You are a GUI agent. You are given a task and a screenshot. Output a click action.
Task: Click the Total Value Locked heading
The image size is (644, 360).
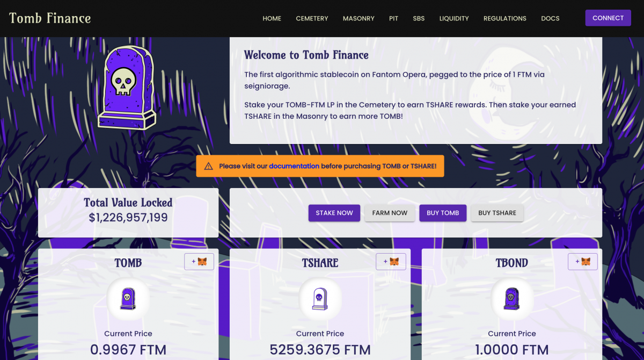[128, 203]
